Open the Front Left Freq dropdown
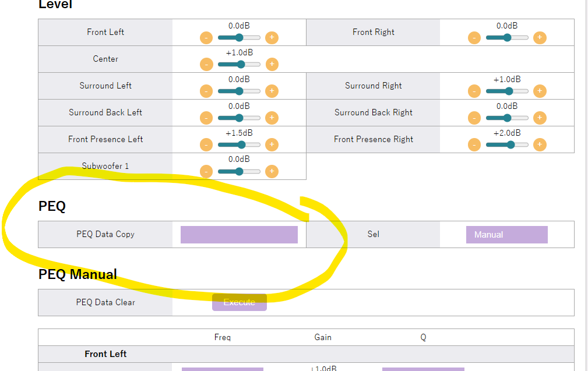Screen dimensions: 588x371 point(222,369)
